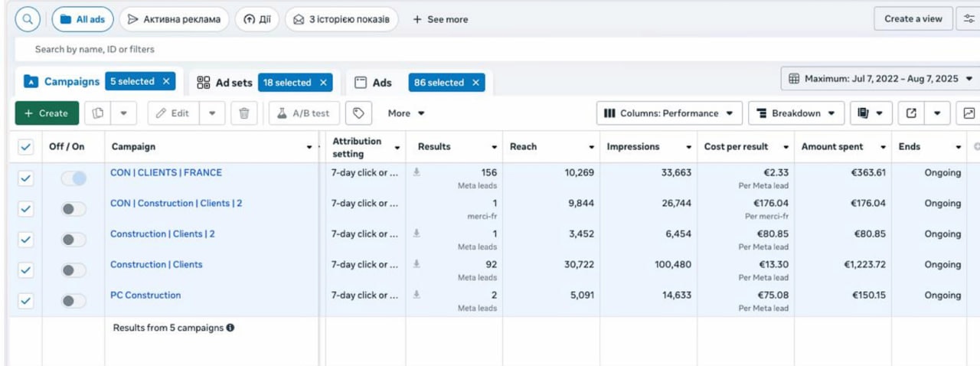This screenshot has height=366, width=980.
Task: Download leads for CON | CLIENTS | FRANCE
Action: pos(416,172)
